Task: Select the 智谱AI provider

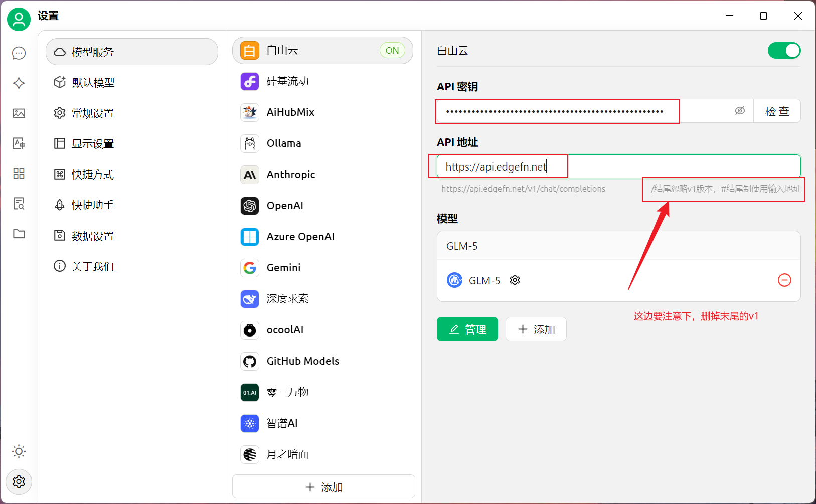Action: 322,423
